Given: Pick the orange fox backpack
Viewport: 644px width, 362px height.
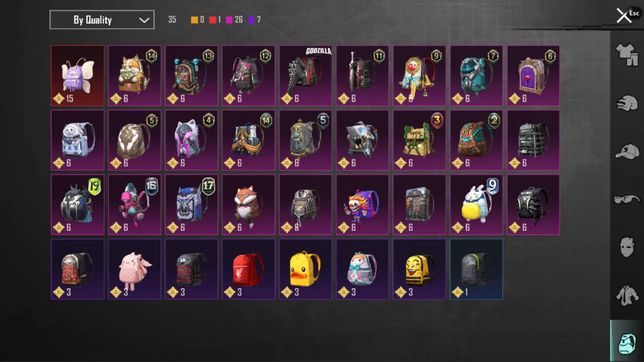Looking at the screenshot, I should pos(249,204).
